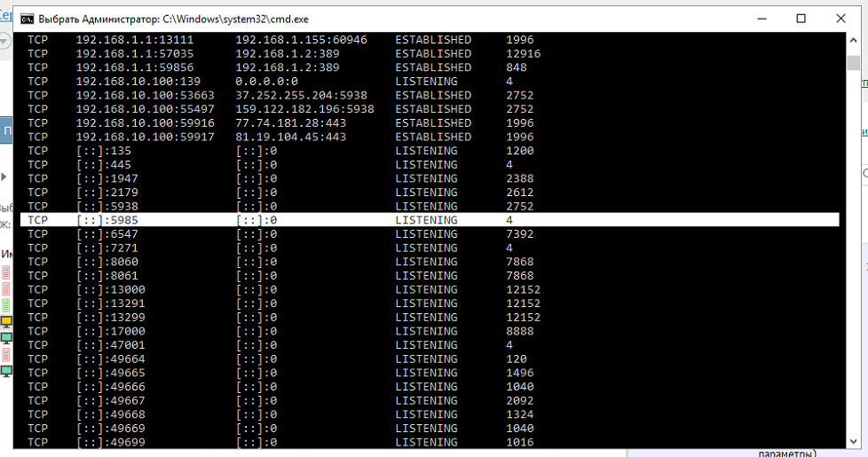This screenshot has height=457, width=868.
Task: Minimize the cmd.exe console window
Action: [761, 19]
